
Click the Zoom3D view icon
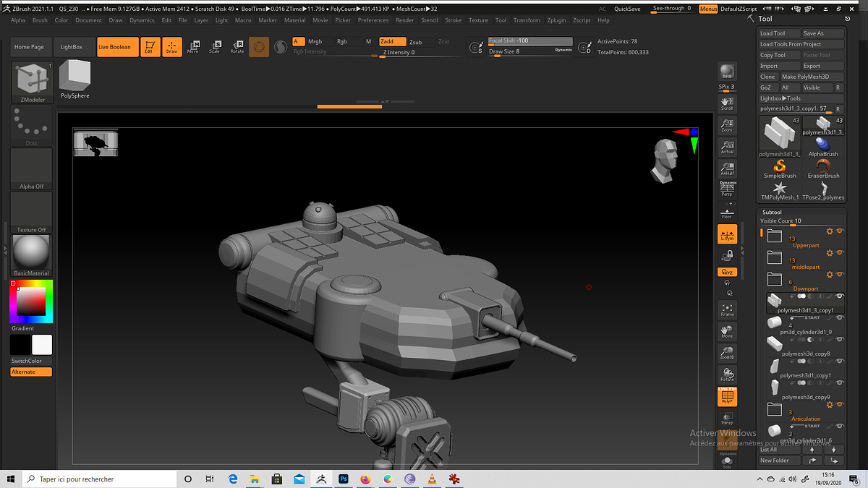click(x=727, y=353)
